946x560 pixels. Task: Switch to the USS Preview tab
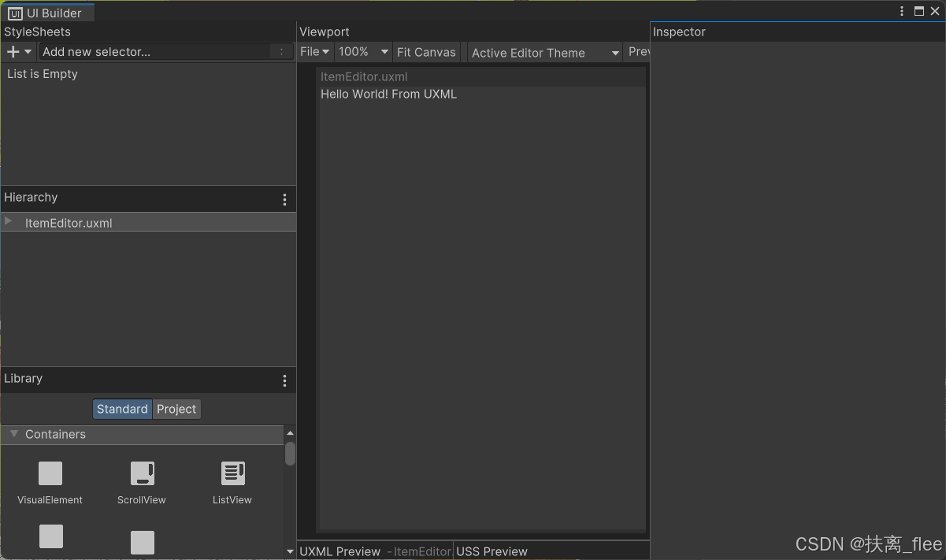(x=492, y=551)
